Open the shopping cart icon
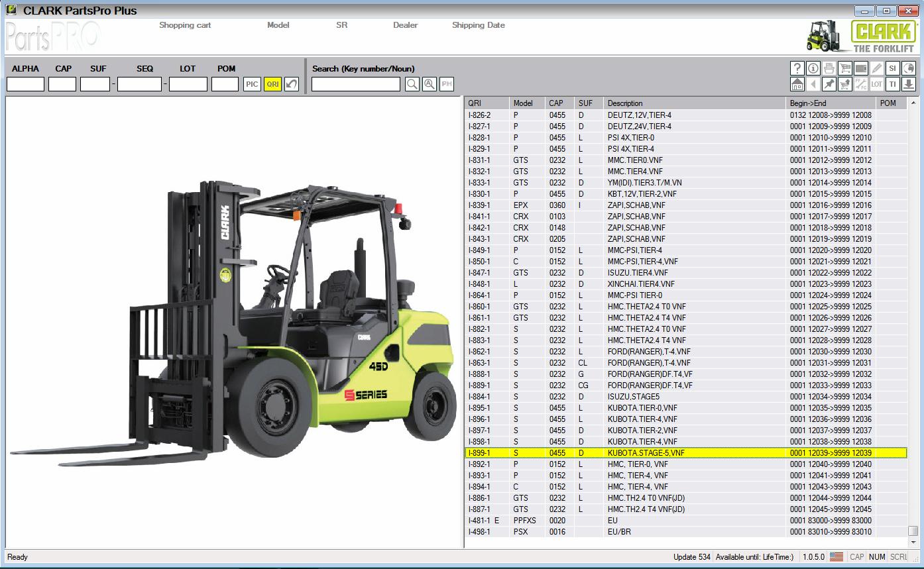 click(845, 68)
